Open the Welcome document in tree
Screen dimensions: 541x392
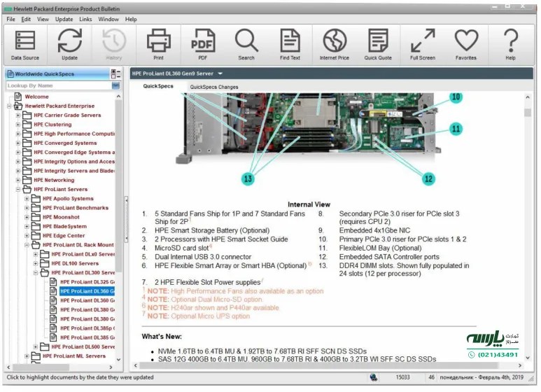point(36,97)
